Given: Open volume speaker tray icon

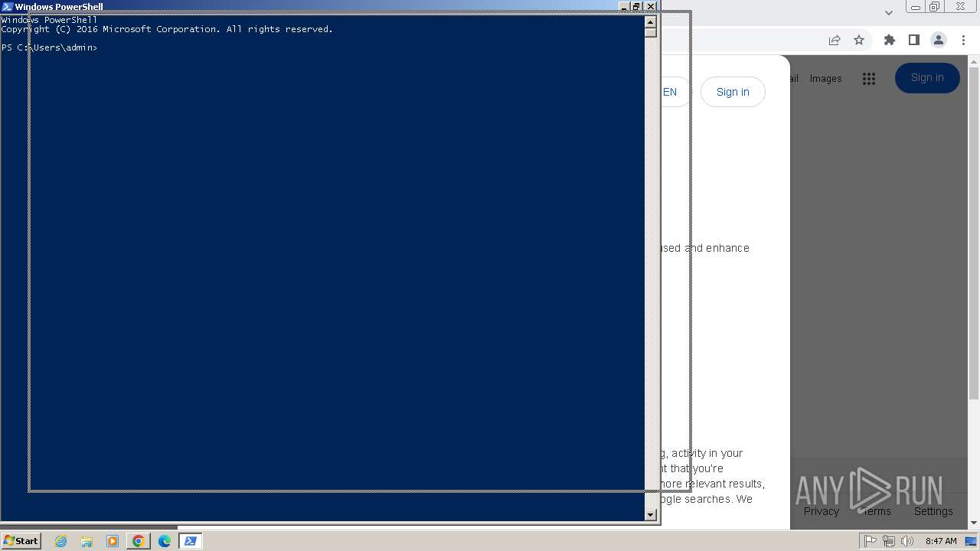Looking at the screenshot, I should 907,541.
